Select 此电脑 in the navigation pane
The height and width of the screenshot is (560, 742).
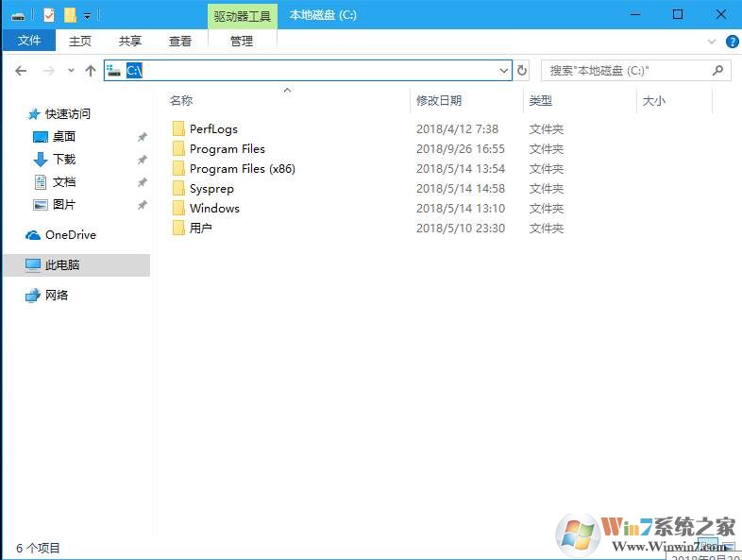click(62, 265)
